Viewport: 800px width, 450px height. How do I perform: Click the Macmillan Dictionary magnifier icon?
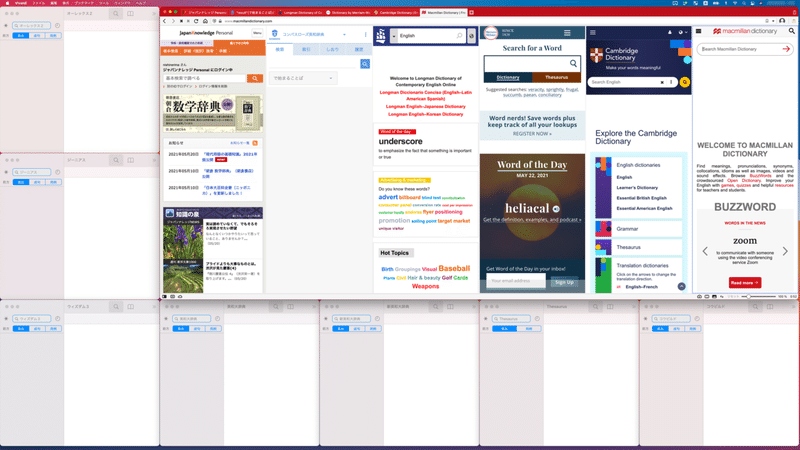pos(792,31)
